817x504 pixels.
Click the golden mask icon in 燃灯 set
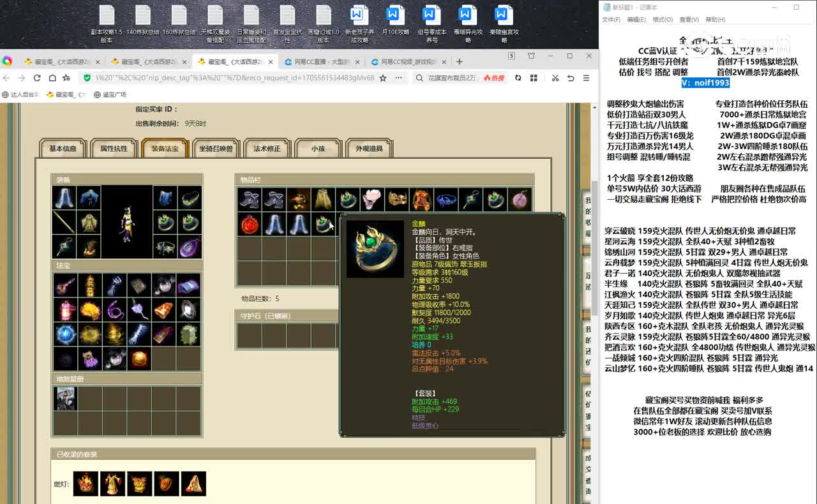click(x=139, y=484)
